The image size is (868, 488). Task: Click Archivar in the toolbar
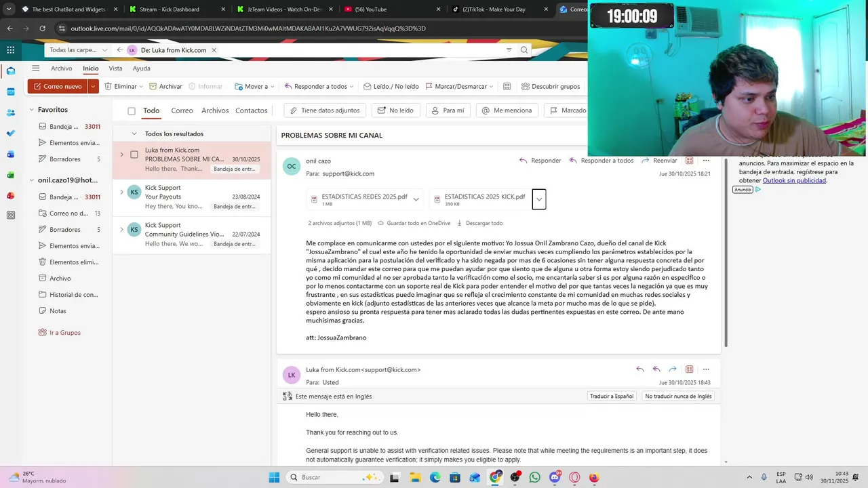click(165, 86)
